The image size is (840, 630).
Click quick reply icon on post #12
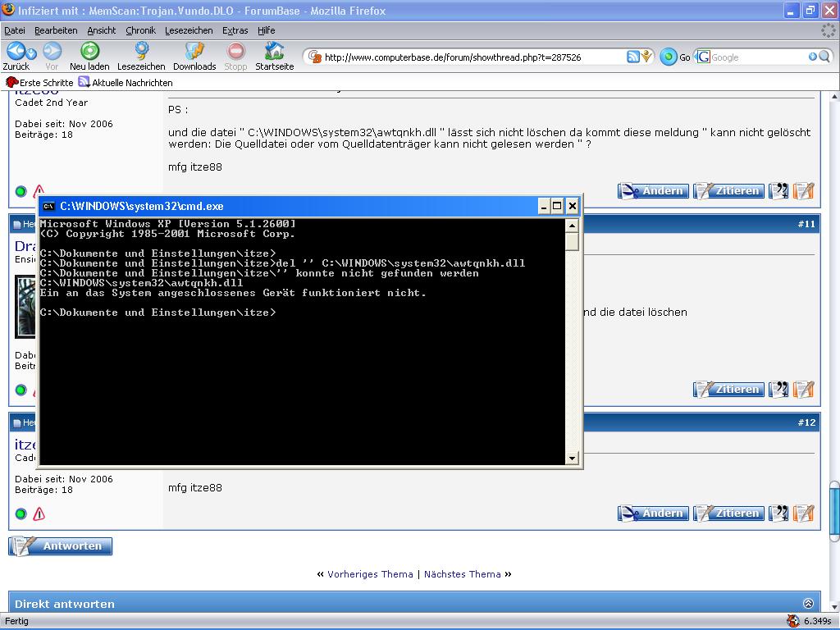[x=804, y=514]
